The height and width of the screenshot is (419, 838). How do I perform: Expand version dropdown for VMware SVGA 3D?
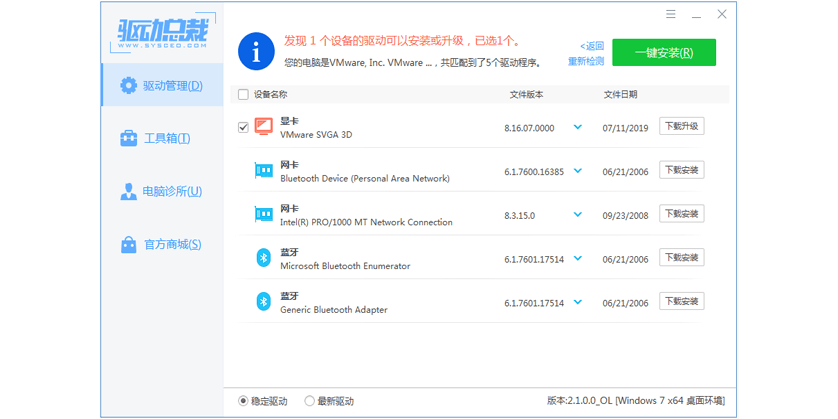click(578, 127)
